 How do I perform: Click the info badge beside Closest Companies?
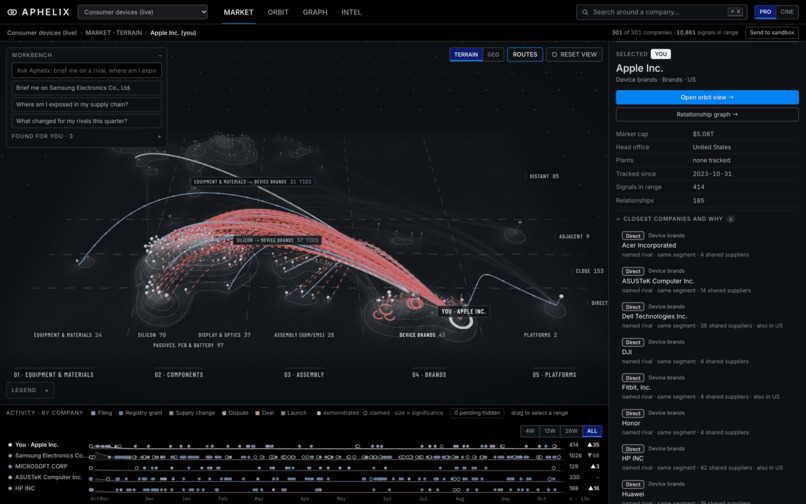click(x=730, y=219)
